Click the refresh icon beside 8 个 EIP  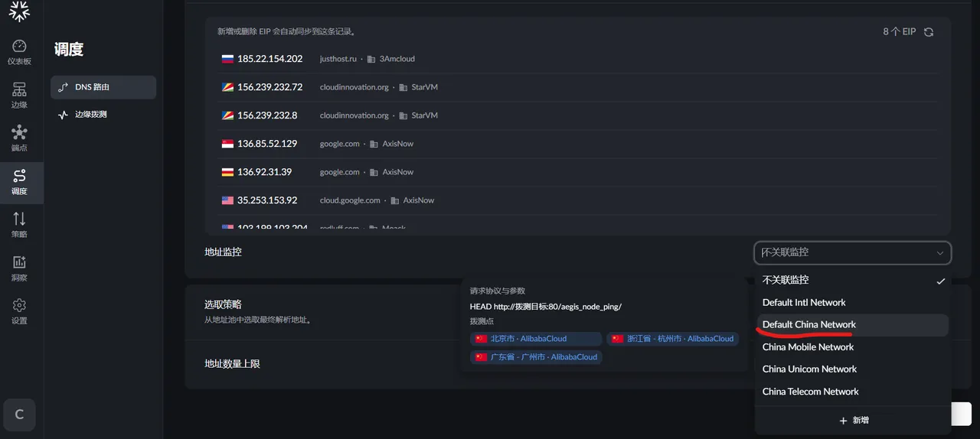929,32
